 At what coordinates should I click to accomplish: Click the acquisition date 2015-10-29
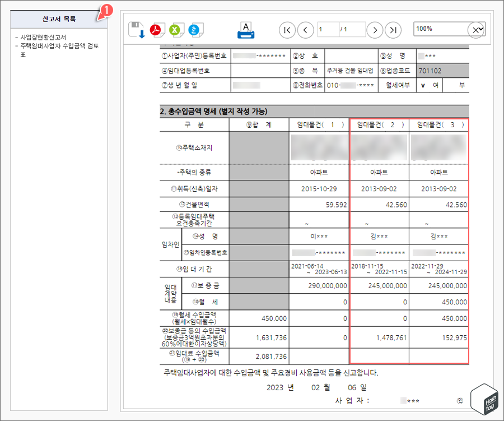tap(319, 189)
